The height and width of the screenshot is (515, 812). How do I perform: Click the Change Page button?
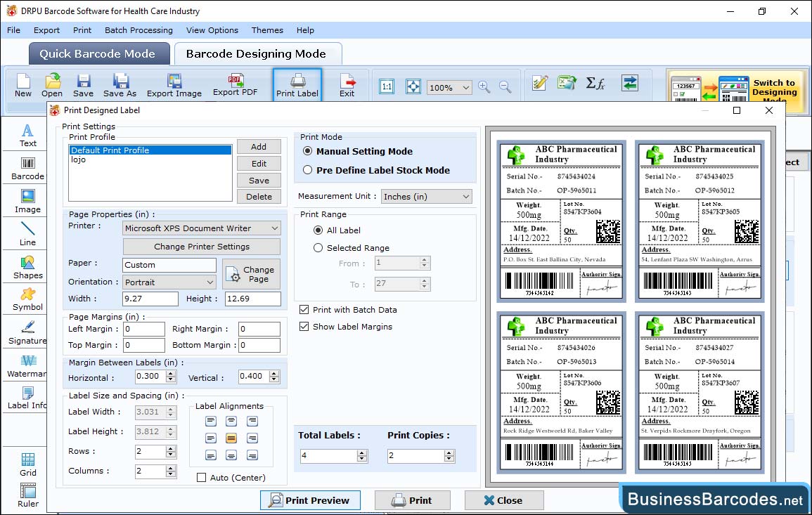point(252,274)
